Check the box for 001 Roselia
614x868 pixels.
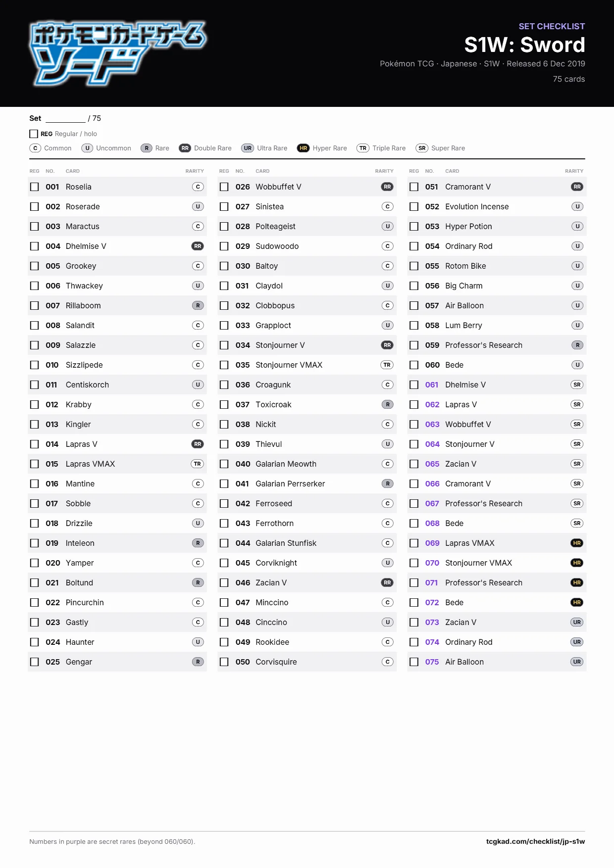coord(34,187)
